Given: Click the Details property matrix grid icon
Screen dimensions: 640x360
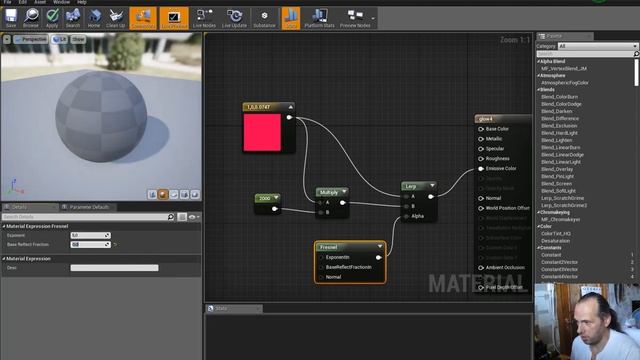Looking at the screenshot, I should (182, 217).
